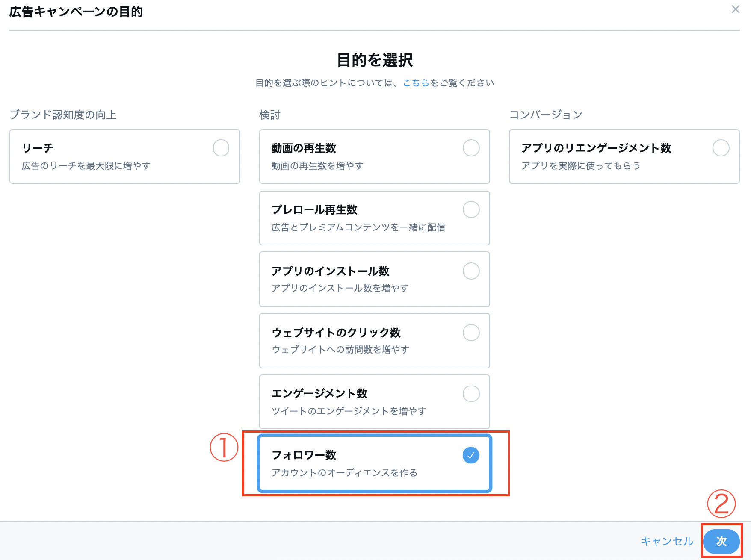Choose the アプリのリエンゲージメント数 radio button
751x560 pixels.
point(721,148)
